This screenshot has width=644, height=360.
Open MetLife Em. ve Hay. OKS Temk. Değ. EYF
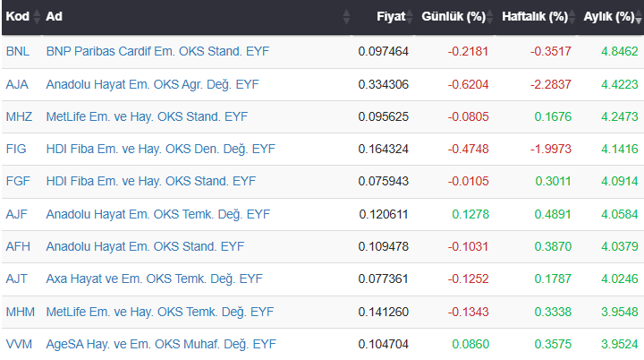pos(160,312)
